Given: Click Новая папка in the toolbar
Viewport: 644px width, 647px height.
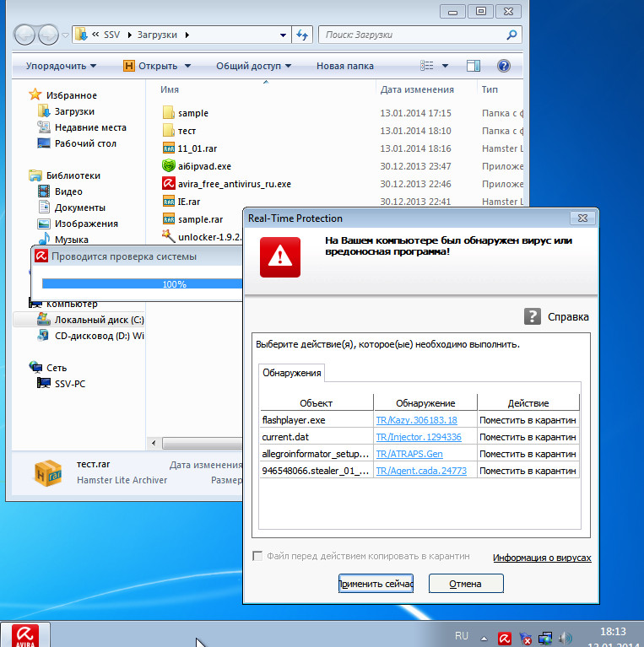Looking at the screenshot, I should coord(344,66).
